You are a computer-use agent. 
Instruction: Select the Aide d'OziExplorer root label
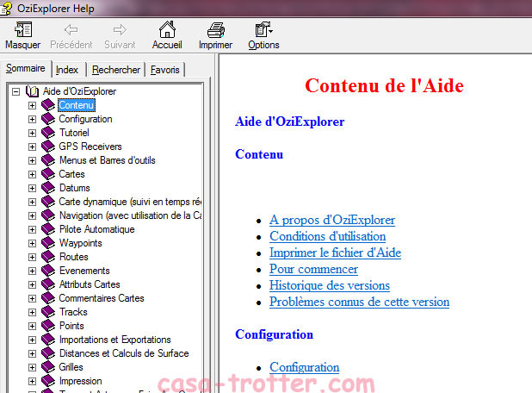click(79, 91)
